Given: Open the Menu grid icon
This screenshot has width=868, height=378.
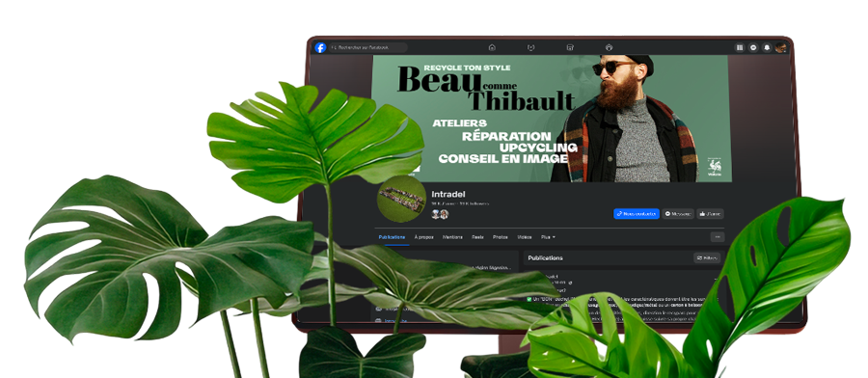Looking at the screenshot, I should [x=740, y=47].
